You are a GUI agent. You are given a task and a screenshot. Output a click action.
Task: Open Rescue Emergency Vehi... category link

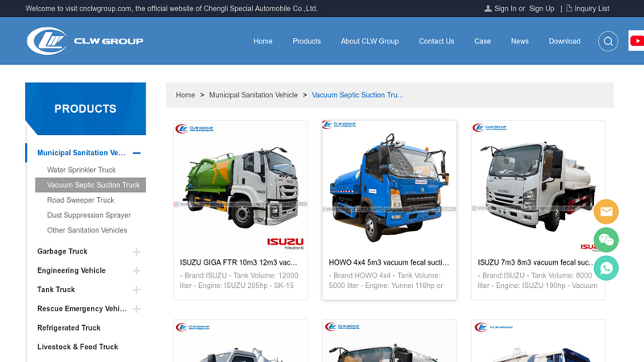(82, 309)
